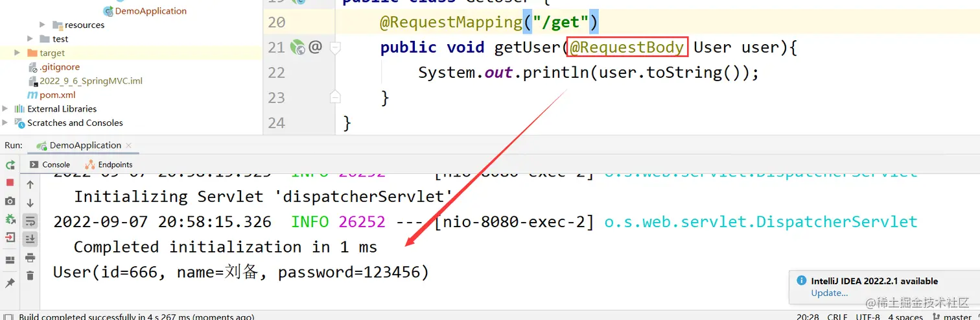Screen dimensions: 980x320
Task: Click the .gitignore file icon
Action: (x=33, y=67)
